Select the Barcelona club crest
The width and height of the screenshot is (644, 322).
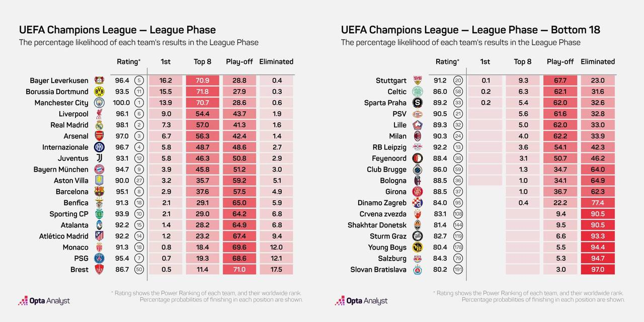pos(99,192)
